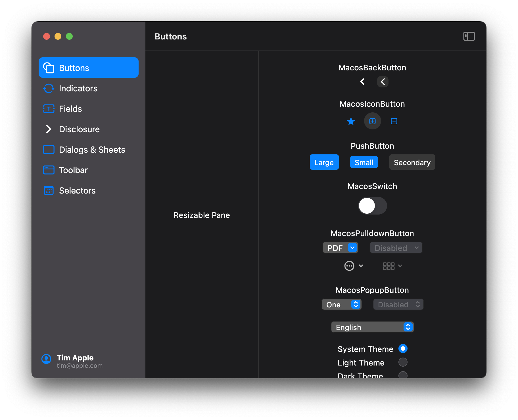Open the disabled grid icon pulldown
This screenshot has height=420, width=518.
pos(392,266)
